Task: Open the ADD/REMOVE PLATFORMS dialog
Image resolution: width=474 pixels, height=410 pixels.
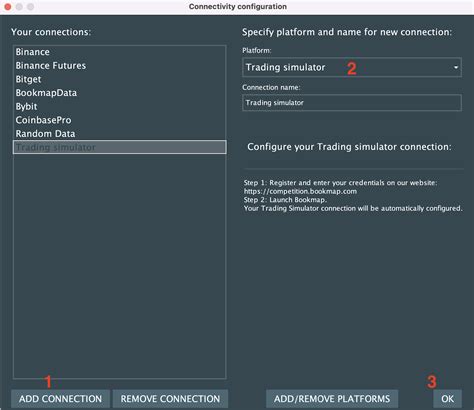Action: coord(332,399)
